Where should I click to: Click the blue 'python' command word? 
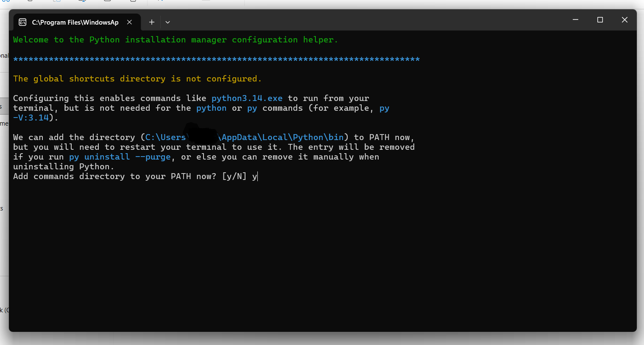[x=212, y=108]
